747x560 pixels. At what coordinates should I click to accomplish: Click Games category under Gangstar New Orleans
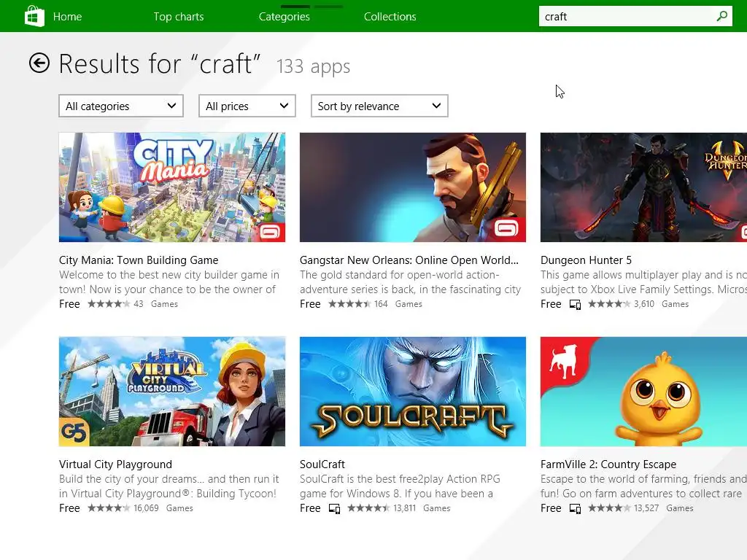coord(409,304)
